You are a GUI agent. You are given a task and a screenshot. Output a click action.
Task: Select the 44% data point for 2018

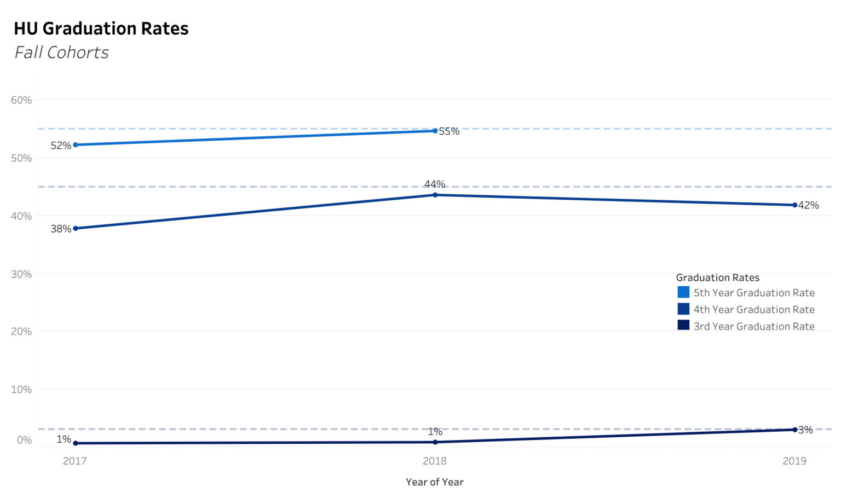[435, 195]
